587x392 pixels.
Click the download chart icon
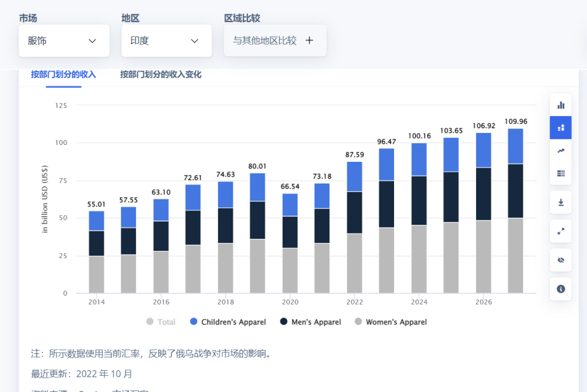pos(560,202)
